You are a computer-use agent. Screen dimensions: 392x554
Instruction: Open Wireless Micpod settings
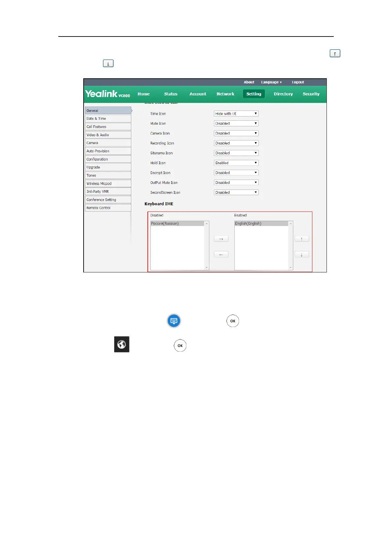pyautogui.click(x=108, y=184)
